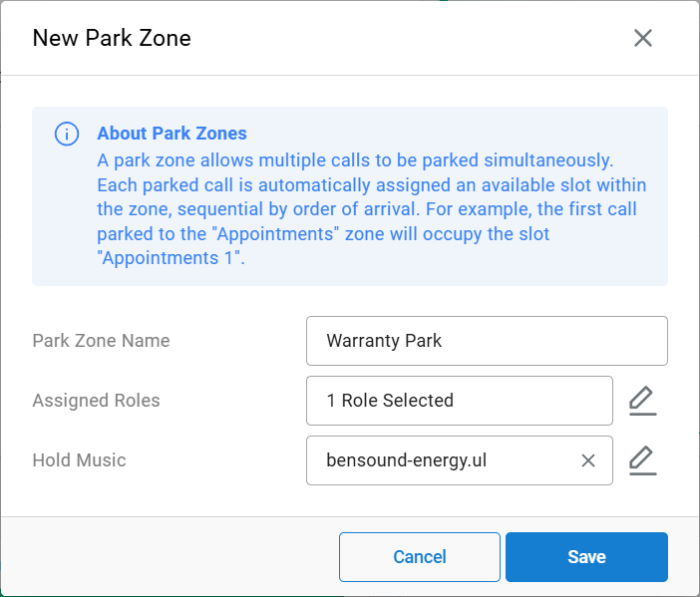This screenshot has width=700, height=597.
Task: Focus the Park Zone Name input field
Action: (x=487, y=341)
